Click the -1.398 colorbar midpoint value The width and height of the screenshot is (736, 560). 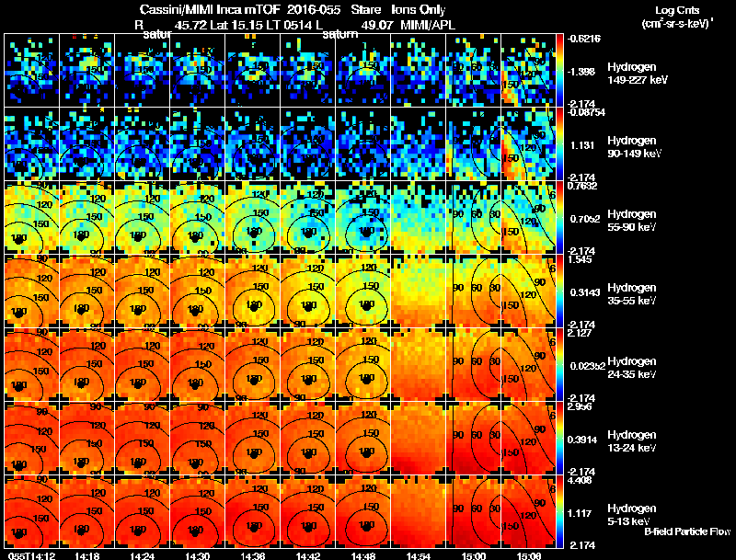[x=582, y=72]
